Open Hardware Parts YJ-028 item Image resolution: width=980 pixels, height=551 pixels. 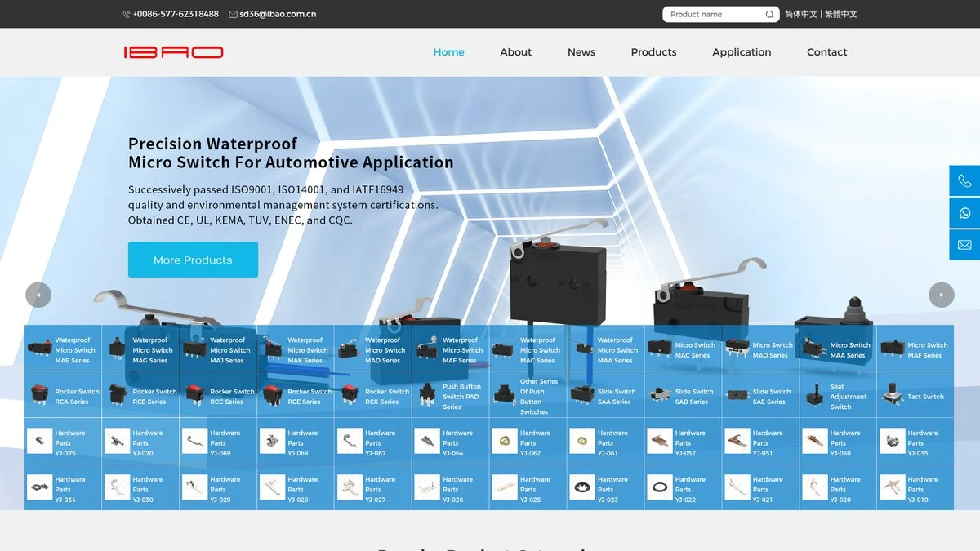pyautogui.click(x=296, y=488)
